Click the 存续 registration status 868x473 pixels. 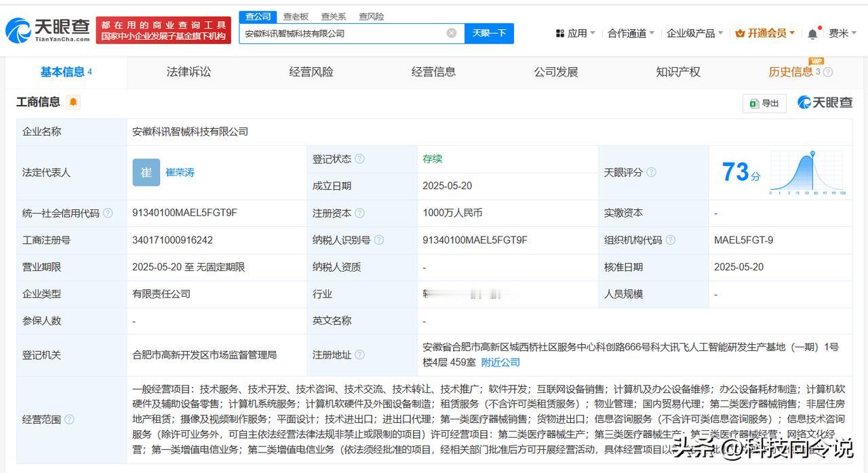pos(432,159)
